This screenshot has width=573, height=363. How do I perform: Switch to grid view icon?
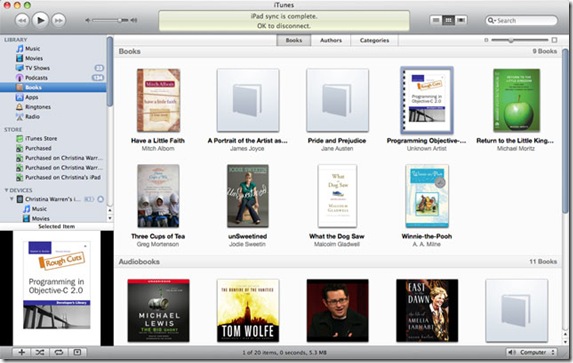pyautogui.click(x=448, y=20)
